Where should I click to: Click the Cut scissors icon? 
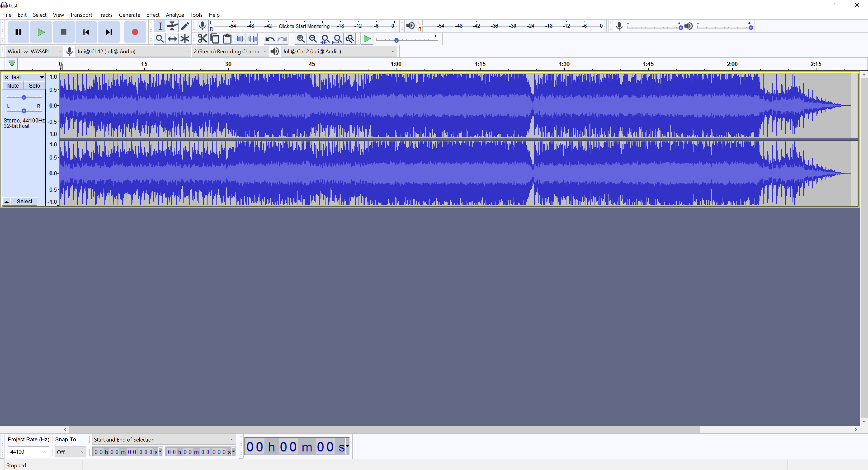(202, 39)
